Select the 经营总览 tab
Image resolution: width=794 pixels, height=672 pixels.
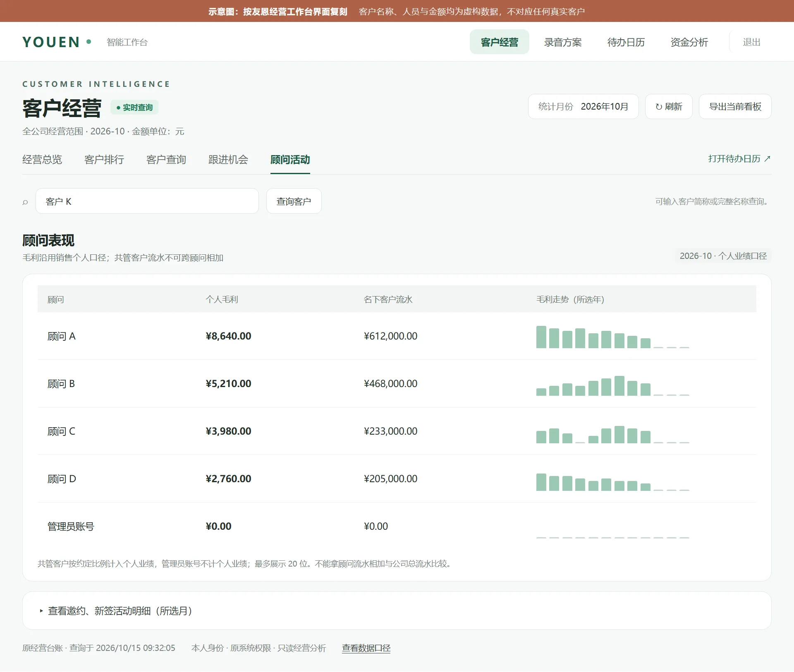[x=42, y=160]
